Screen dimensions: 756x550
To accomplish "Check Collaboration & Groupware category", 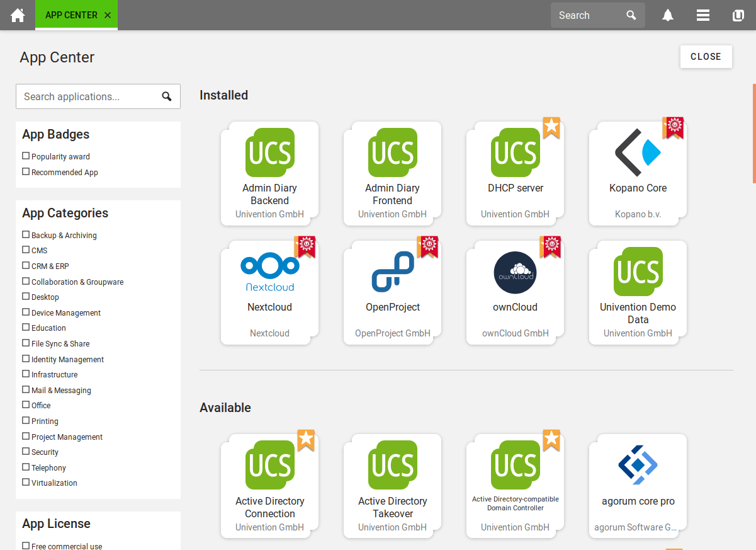I will (26, 281).
